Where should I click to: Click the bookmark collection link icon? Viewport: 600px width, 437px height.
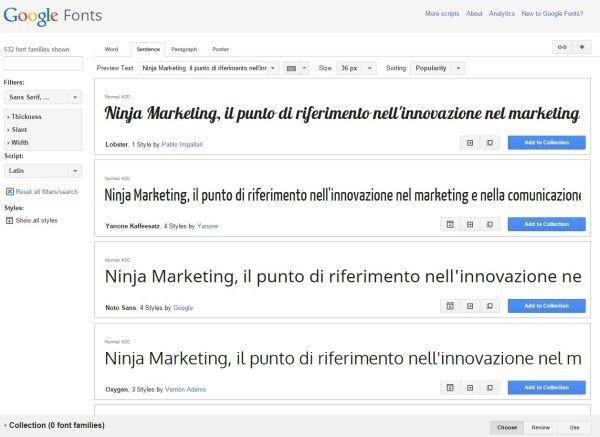point(562,47)
